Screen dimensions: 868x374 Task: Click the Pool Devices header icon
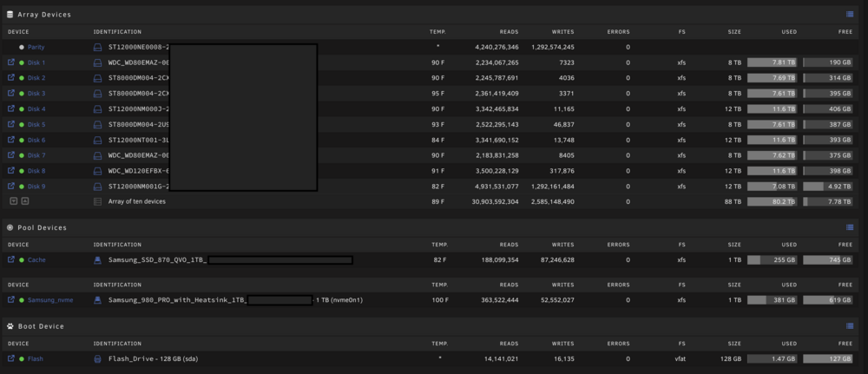click(10, 227)
